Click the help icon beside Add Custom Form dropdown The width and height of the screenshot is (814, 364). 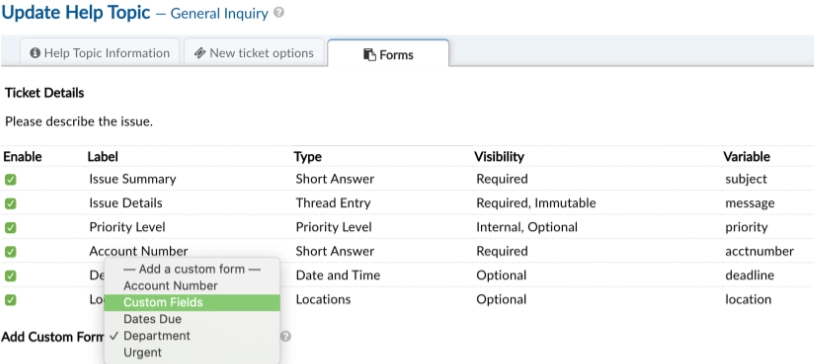coord(286,336)
